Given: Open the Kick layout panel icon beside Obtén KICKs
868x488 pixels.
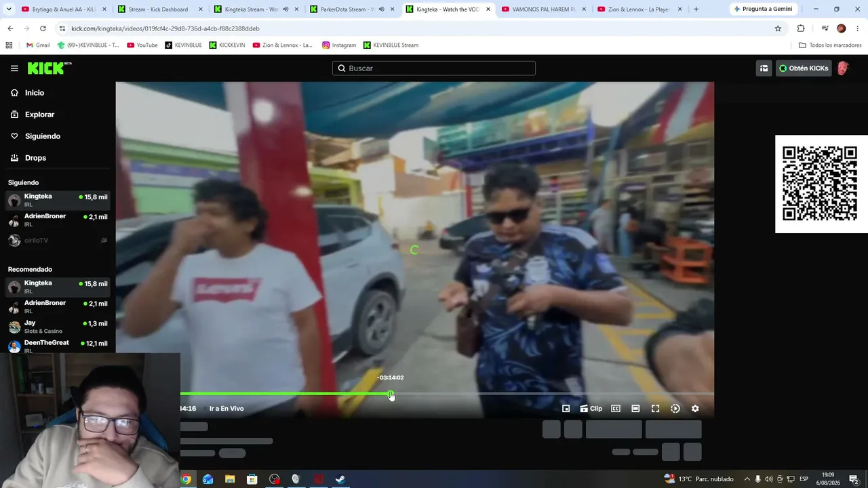Looking at the screenshot, I should tap(764, 68).
